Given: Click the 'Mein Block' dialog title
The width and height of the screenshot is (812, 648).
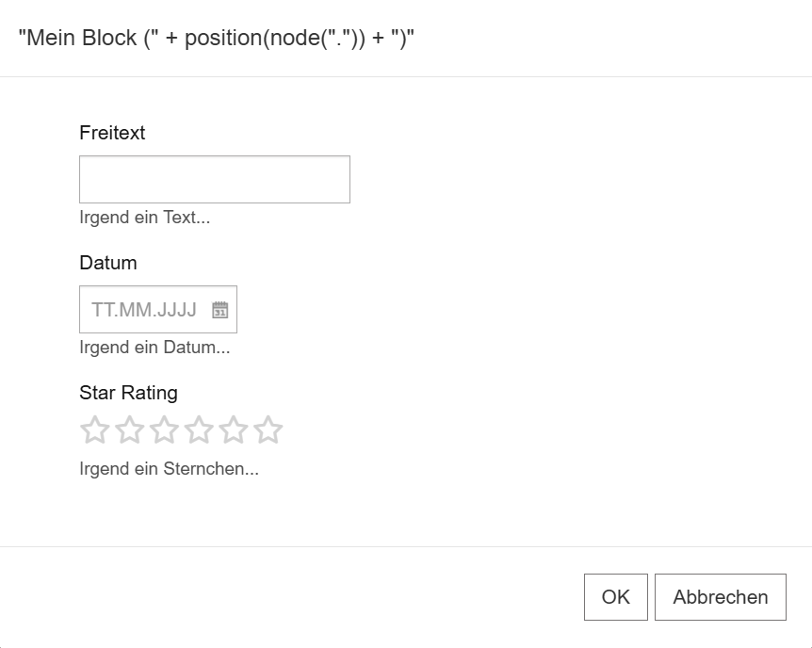Looking at the screenshot, I should (217, 39).
